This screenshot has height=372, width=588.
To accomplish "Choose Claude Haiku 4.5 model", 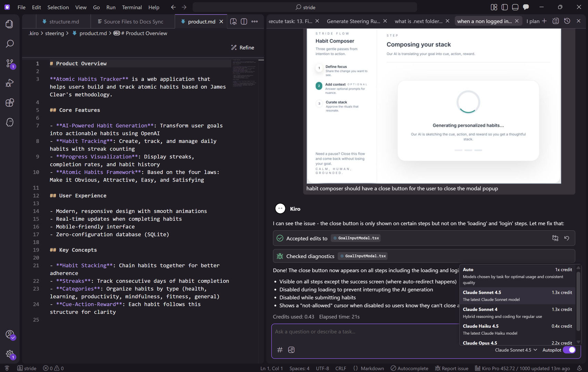I will pos(517,329).
